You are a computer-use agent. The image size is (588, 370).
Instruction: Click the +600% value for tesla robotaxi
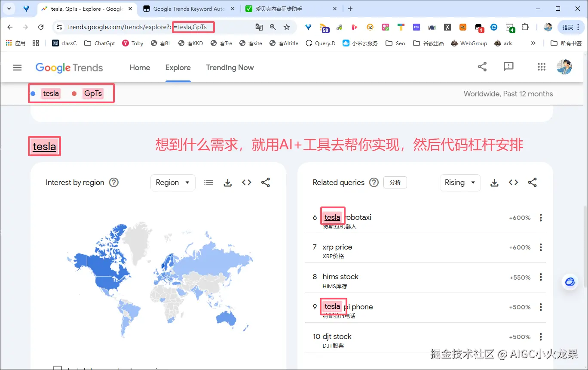pyautogui.click(x=520, y=218)
